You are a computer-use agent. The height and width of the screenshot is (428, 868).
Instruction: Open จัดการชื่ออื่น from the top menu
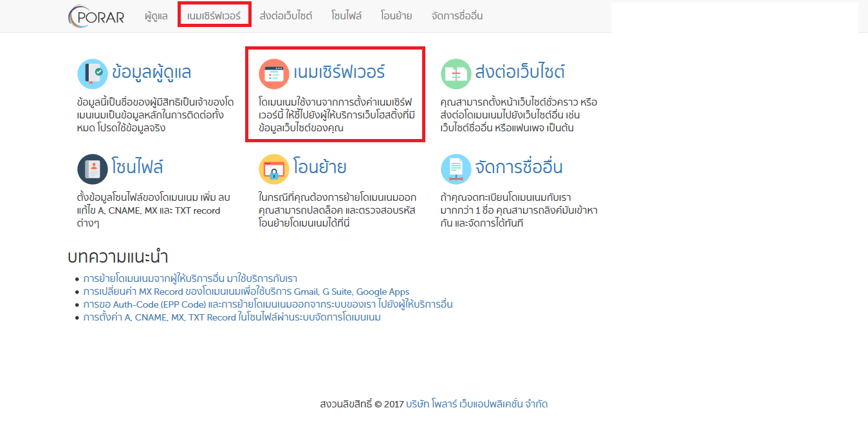[x=457, y=15]
